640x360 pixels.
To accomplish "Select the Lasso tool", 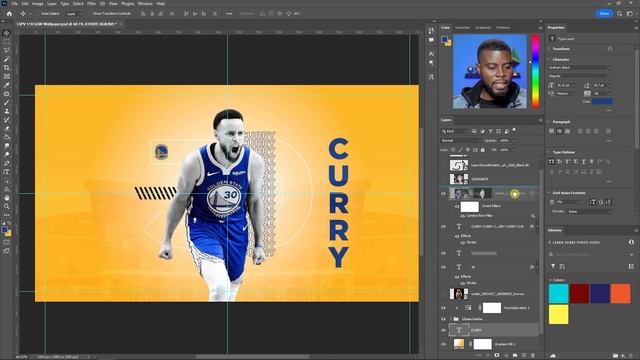I will click(x=7, y=50).
